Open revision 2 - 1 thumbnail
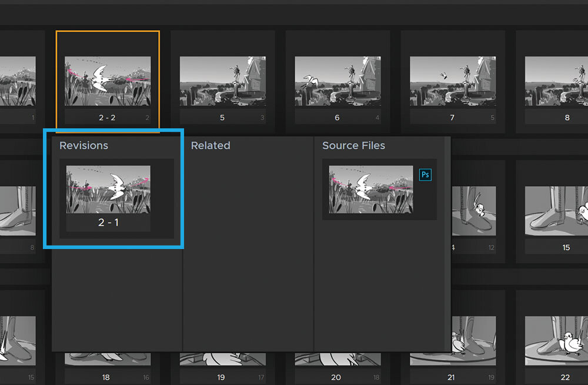Viewport: 588px width, 385px height. point(108,190)
